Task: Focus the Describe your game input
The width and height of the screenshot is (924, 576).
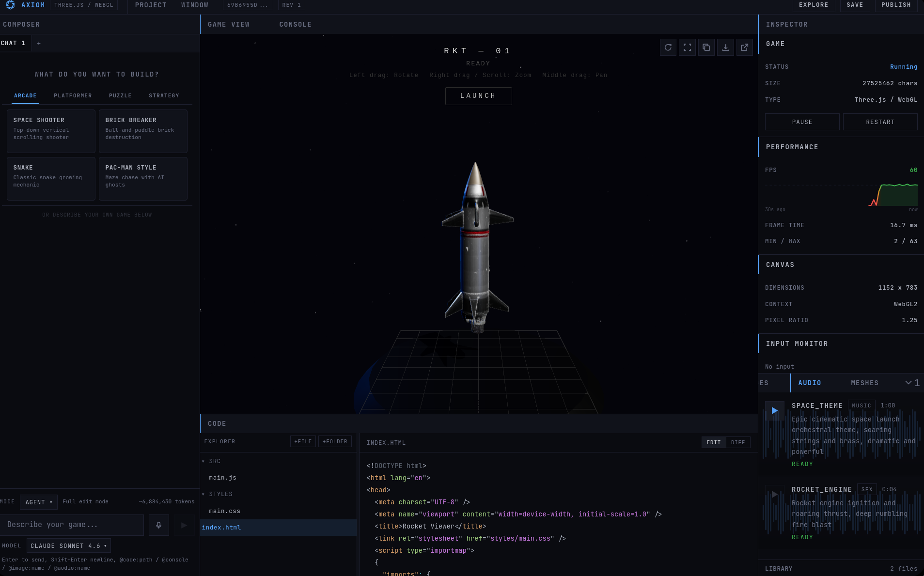Action: [x=72, y=525]
